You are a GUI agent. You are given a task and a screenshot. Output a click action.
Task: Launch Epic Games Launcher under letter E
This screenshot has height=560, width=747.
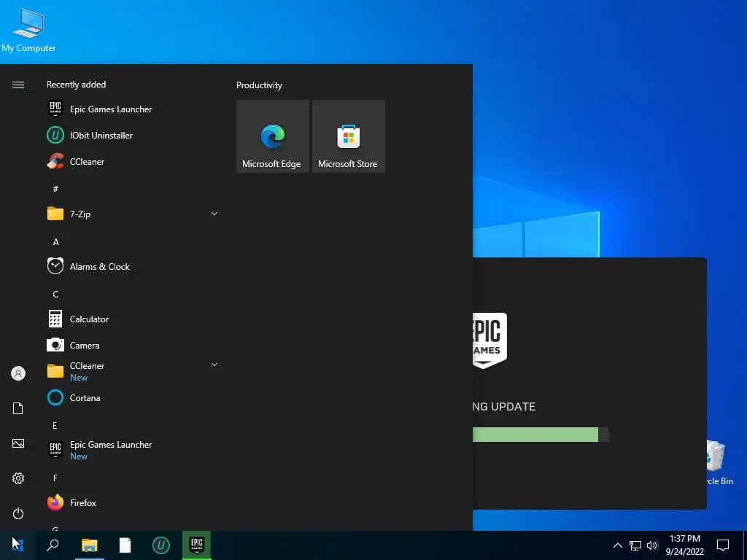click(133, 450)
